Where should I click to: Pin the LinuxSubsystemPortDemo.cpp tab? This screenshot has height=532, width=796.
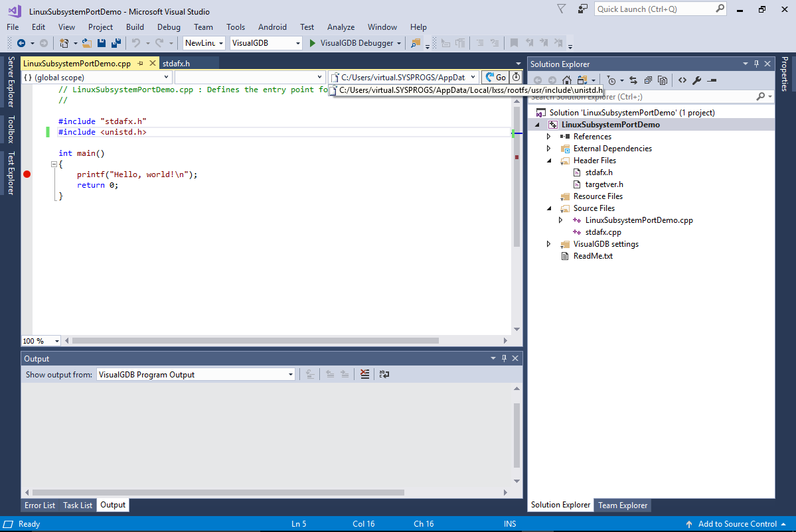(141, 64)
